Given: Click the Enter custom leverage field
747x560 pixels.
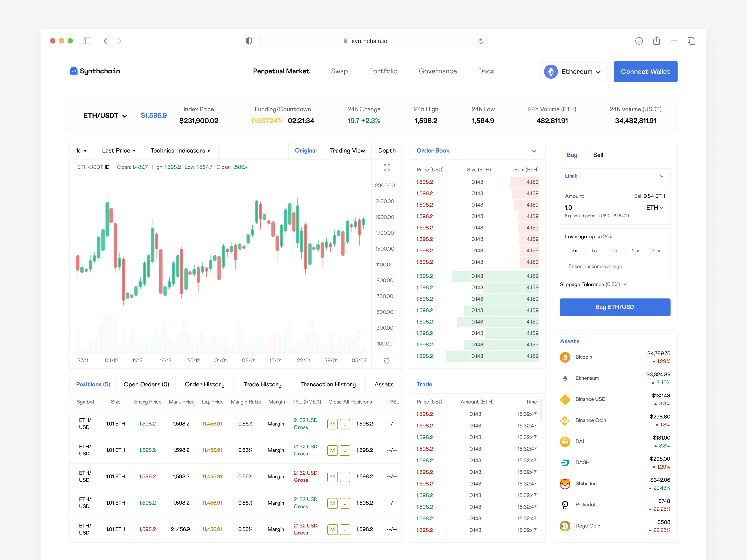Looking at the screenshot, I should point(615,267).
